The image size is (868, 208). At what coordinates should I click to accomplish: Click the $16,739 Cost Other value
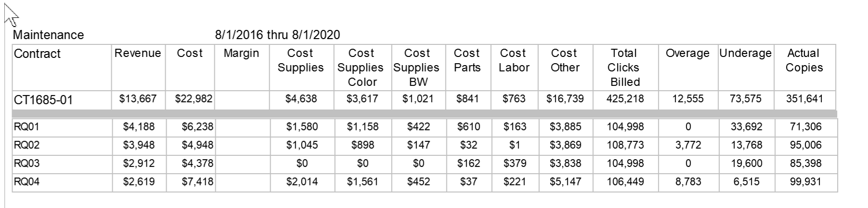click(565, 99)
